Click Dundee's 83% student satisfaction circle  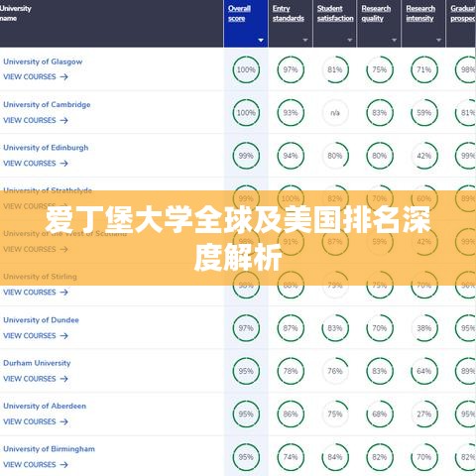point(335,328)
